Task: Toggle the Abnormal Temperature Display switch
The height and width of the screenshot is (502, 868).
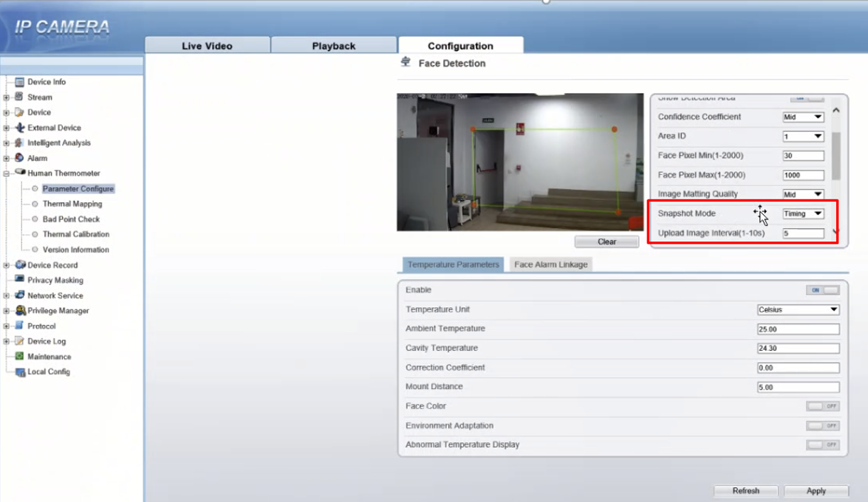Action: (822, 445)
